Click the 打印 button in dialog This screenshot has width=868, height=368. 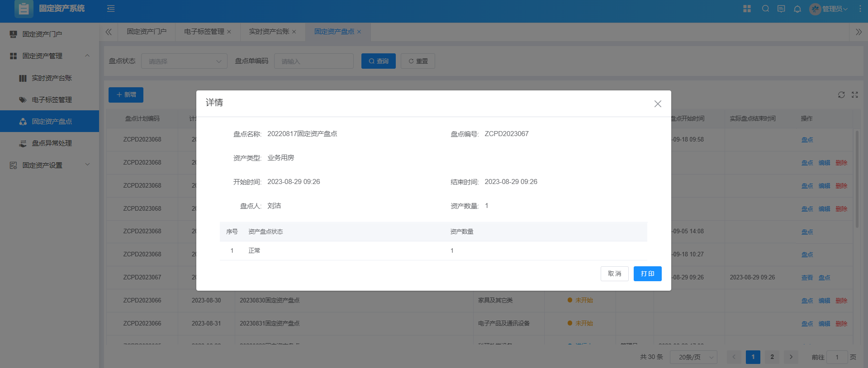point(647,274)
